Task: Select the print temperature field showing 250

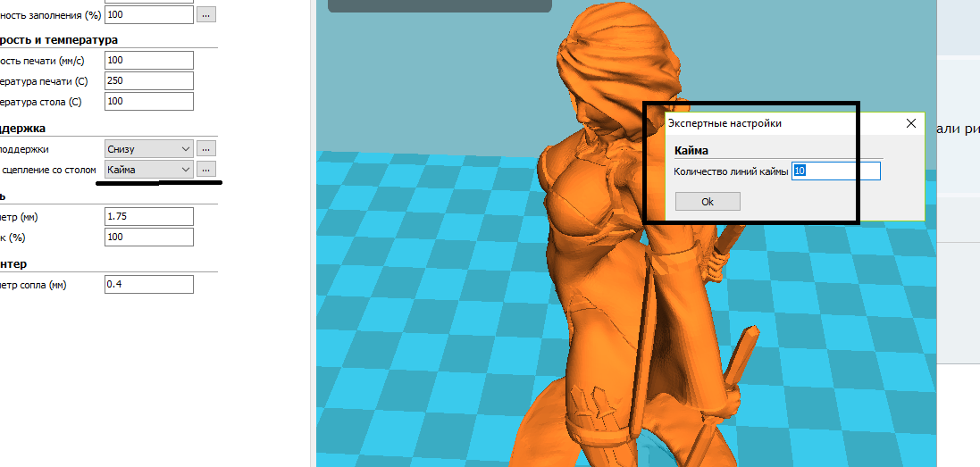Action: (148, 80)
